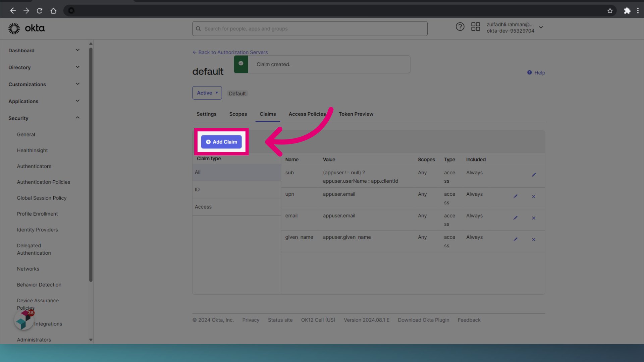
Task: Edit the given_name claim with pencil icon
Action: [516, 239]
